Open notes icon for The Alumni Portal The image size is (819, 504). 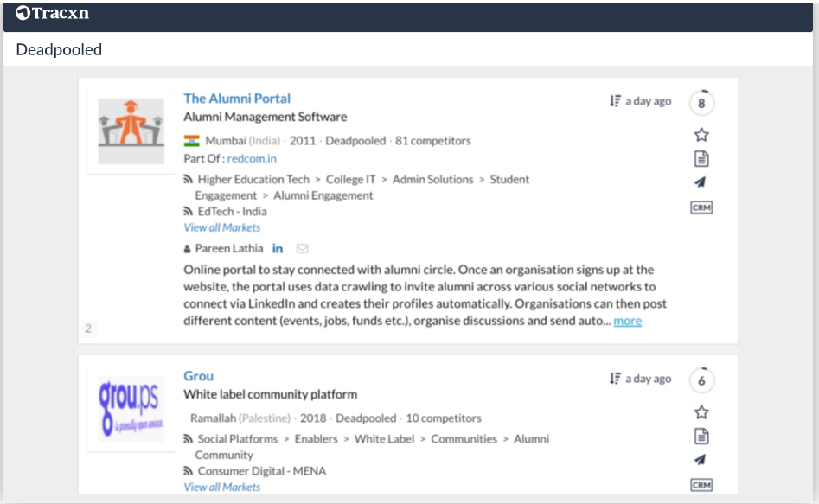[x=701, y=158]
